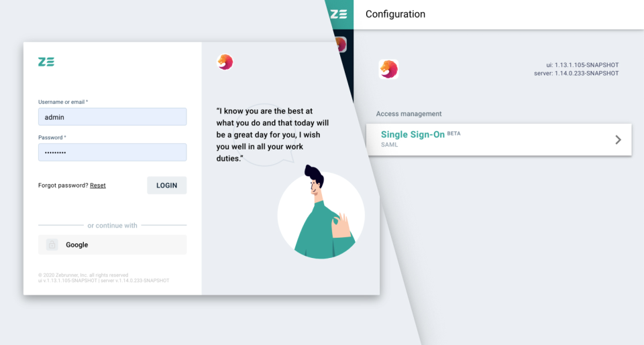Focus the Password field
Viewport: 644px width, 345px height.
point(112,152)
